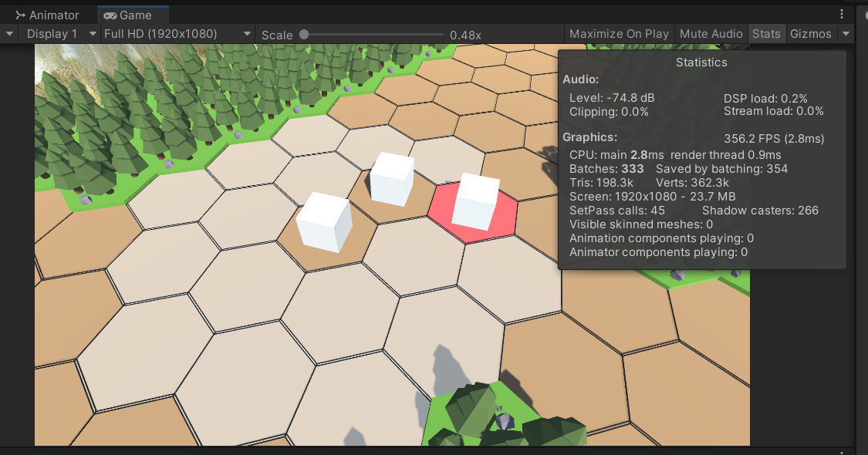Click the 'SetPass calls: 45' text

pyautogui.click(x=616, y=211)
